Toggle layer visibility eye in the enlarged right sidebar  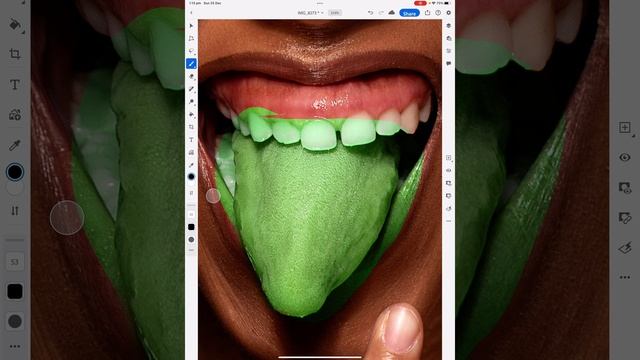click(624, 158)
